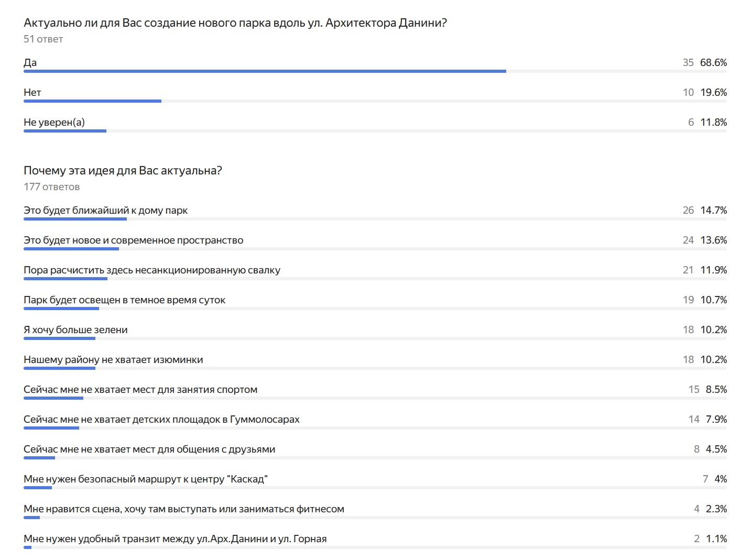The width and height of the screenshot is (752, 560).
Task: Click "Парк будет освещен в темное время суток"
Action: click(x=124, y=300)
